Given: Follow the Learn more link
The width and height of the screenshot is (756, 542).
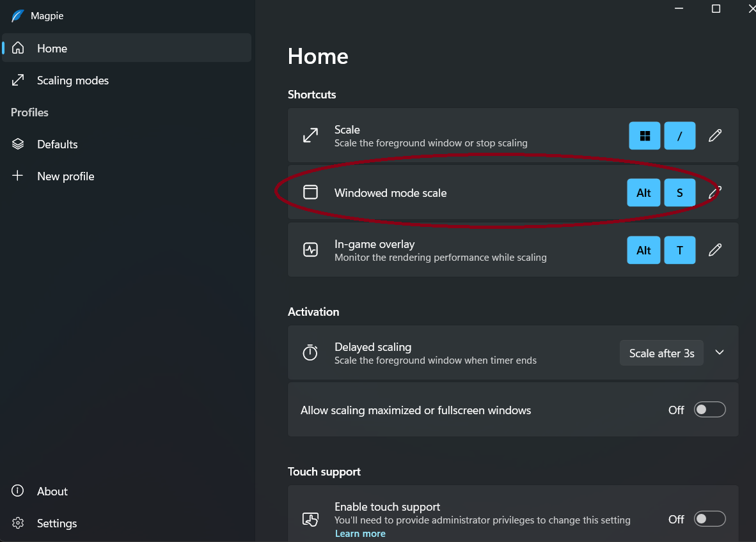Looking at the screenshot, I should pyautogui.click(x=360, y=534).
